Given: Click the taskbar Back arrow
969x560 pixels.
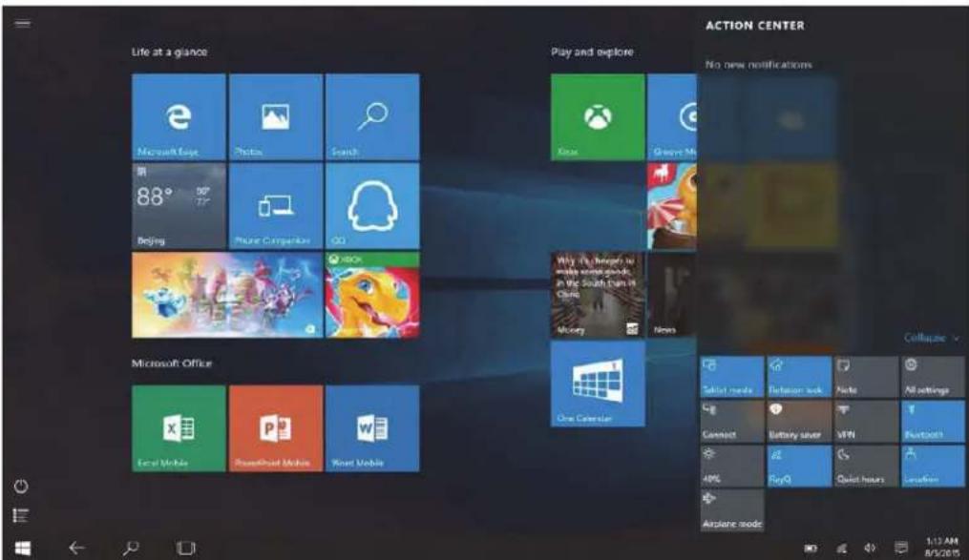Looking at the screenshot, I should [76, 548].
